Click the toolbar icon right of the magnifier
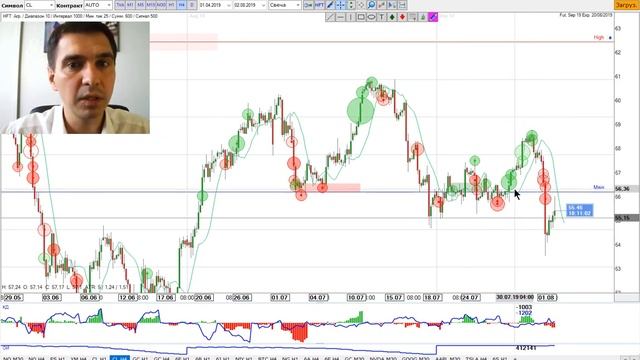The height and width of the screenshot is (360, 640). (382, 5)
